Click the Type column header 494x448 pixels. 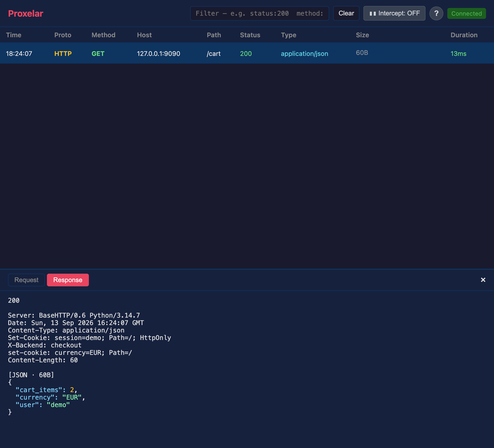[288, 35]
